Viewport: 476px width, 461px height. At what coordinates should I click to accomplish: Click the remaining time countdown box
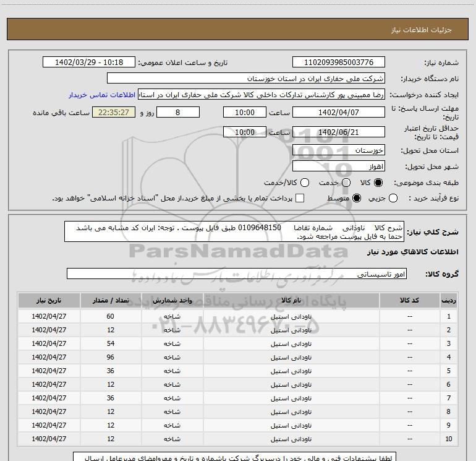click(x=113, y=112)
